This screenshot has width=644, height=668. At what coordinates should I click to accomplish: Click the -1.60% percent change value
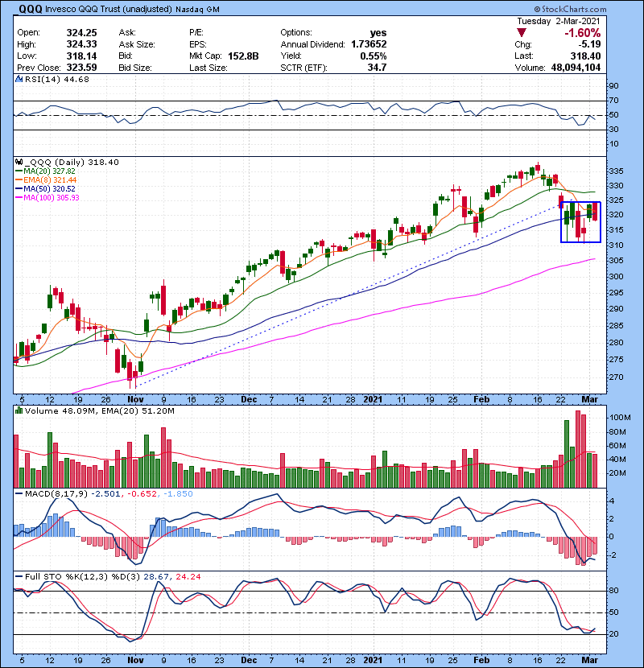(x=583, y=33)
